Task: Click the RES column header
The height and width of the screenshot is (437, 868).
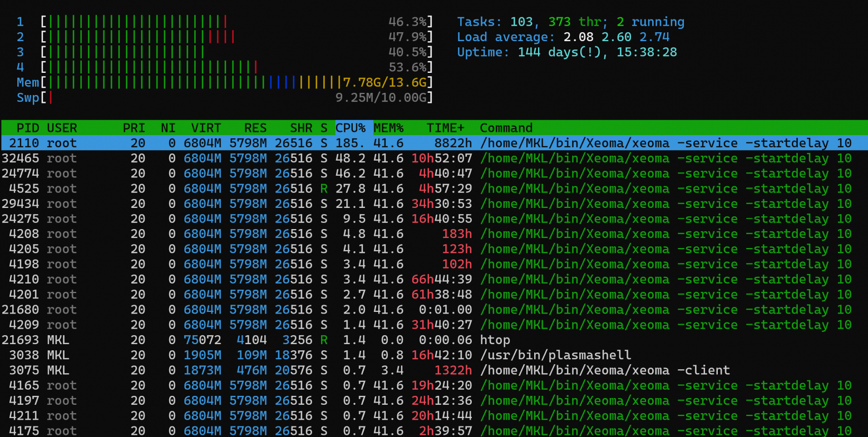Action: pos(255,128)
